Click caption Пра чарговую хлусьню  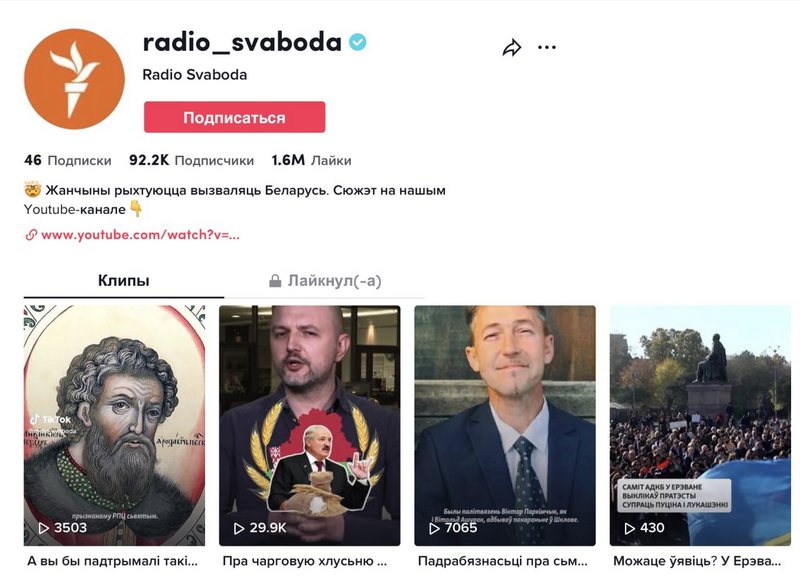click(305, 561)
